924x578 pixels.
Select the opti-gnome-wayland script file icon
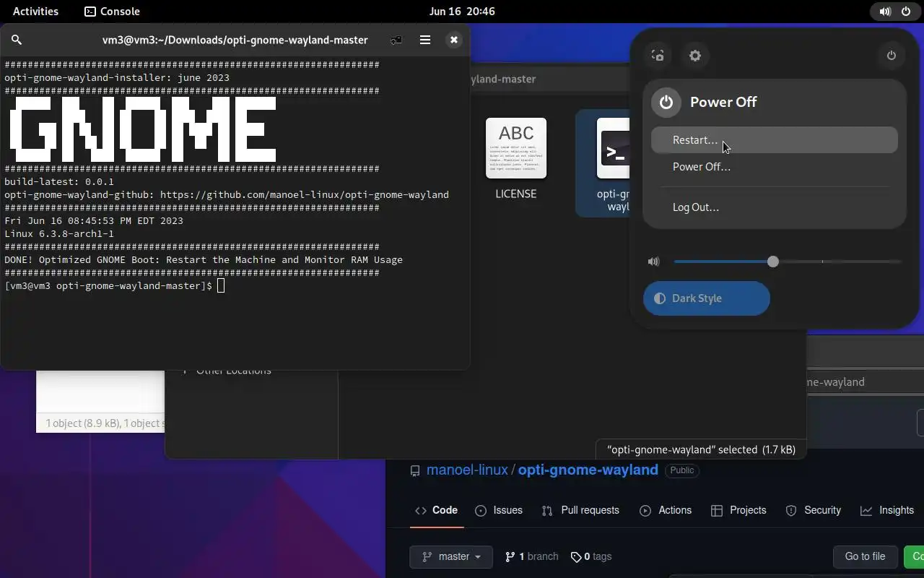(614, 148)
